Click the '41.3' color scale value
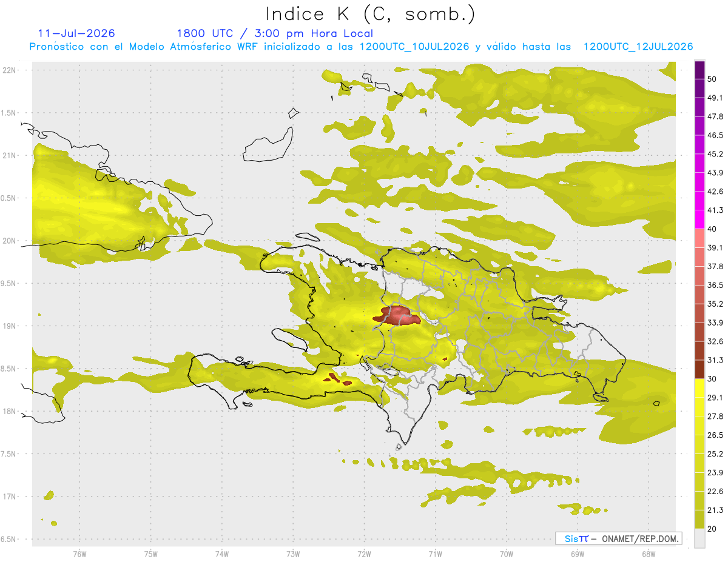Viewport: 728px width, 562px height. click(x=715, y=210)
